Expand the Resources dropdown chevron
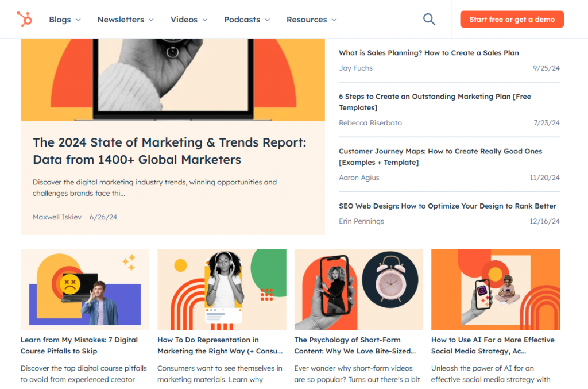588x389 pixels. 335,19
